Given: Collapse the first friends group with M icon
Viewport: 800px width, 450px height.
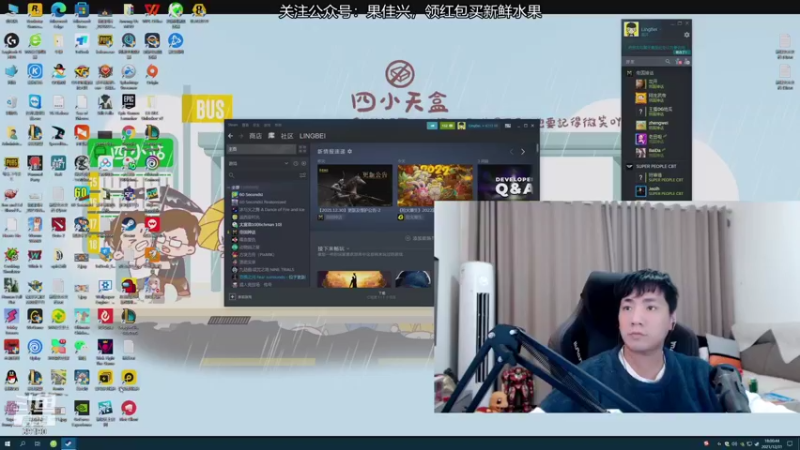Looking at the screenshot, I should tap(629, 73).
